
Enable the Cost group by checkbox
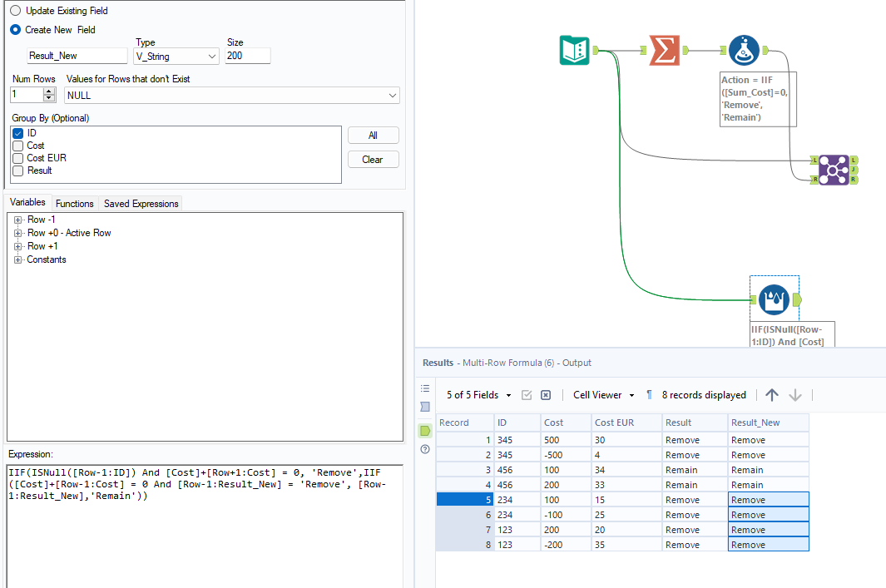point(17,146)
